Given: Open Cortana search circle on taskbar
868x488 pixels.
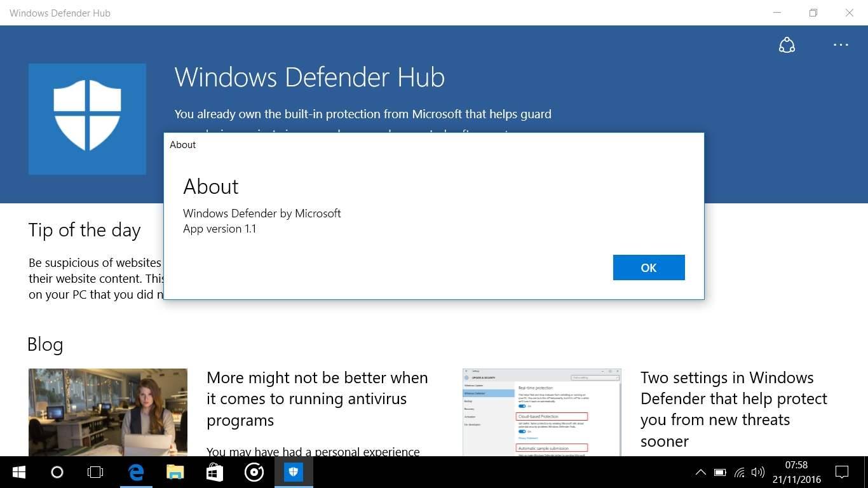Looking at the screenshot, I should point(57,472).
